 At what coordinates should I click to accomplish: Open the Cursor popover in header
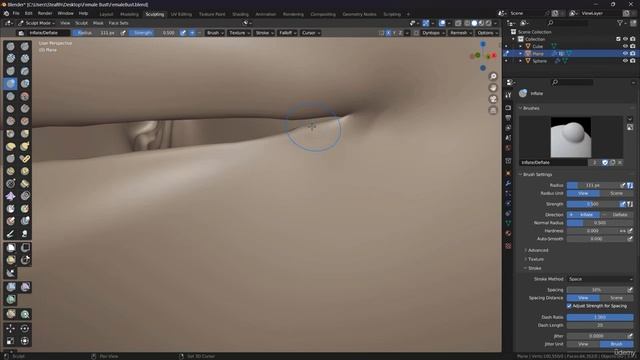pos(311,33)
